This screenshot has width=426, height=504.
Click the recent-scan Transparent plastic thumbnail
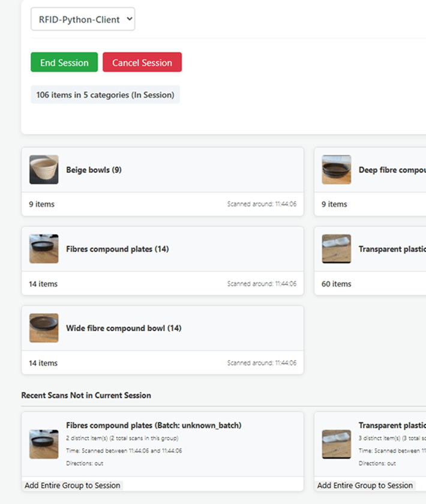click(337, 444)
